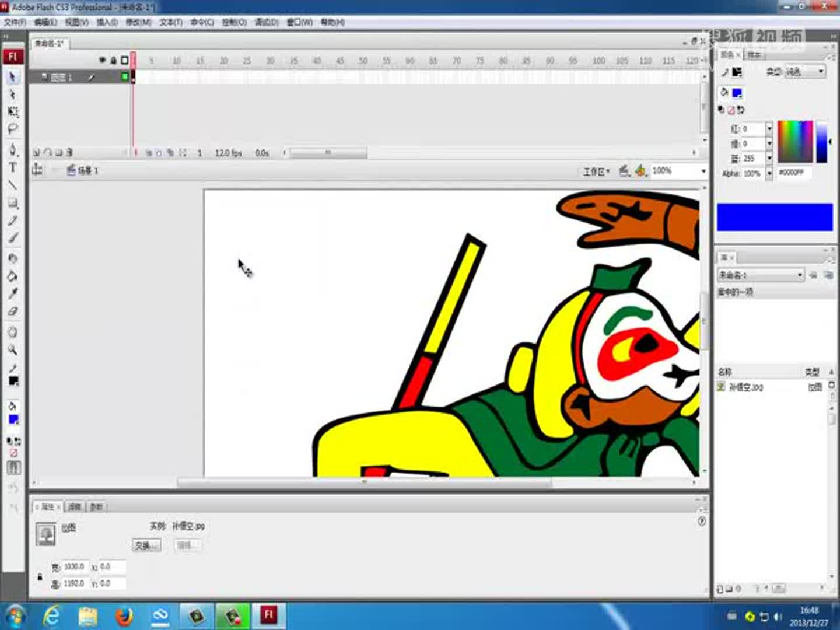The image size is (840, 630).
Task: Click the hex color value field
Action: pos(793,173)
